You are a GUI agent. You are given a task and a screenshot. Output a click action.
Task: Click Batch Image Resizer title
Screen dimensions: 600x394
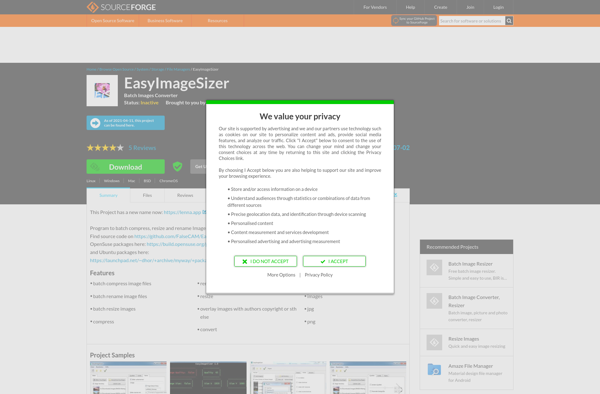point(470,264)
